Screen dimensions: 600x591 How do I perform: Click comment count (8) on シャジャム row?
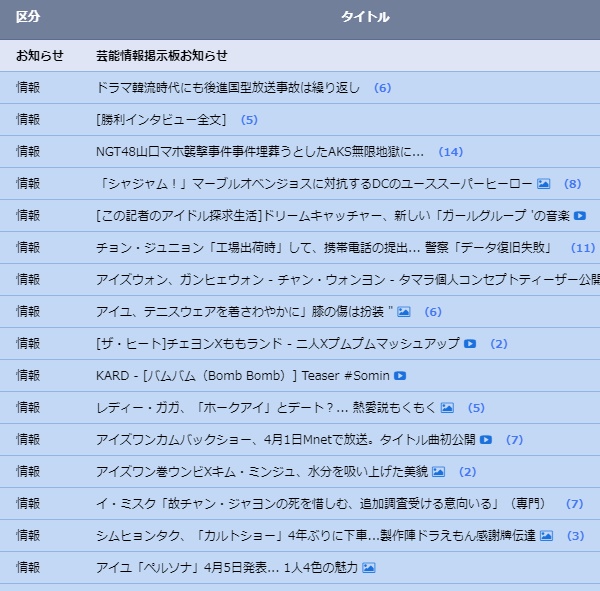coord(572,184)
